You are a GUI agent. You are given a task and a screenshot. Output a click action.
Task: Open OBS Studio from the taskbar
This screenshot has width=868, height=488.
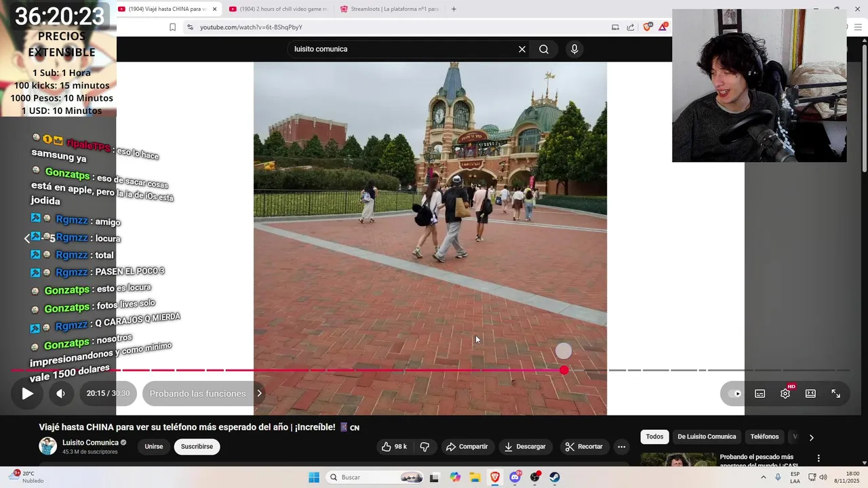click(x=535, y=477)
